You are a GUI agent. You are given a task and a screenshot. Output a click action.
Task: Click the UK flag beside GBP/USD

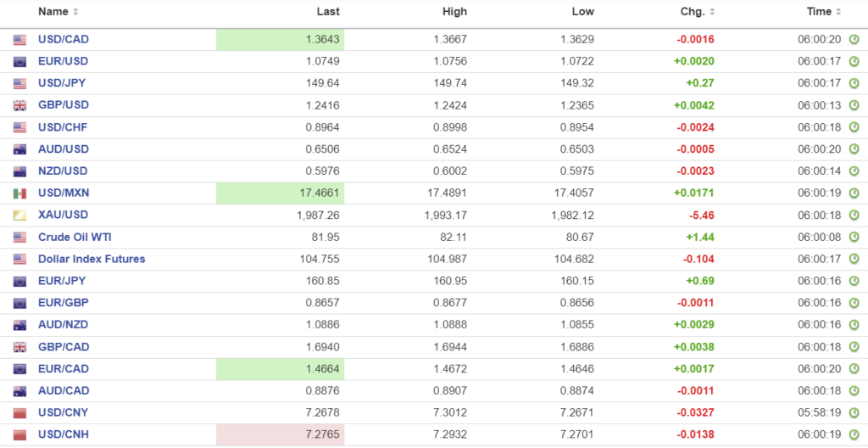19,106
